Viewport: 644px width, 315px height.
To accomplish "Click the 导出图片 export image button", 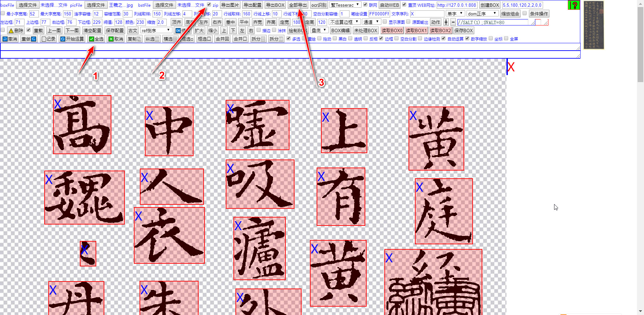I will coord(230,5).
